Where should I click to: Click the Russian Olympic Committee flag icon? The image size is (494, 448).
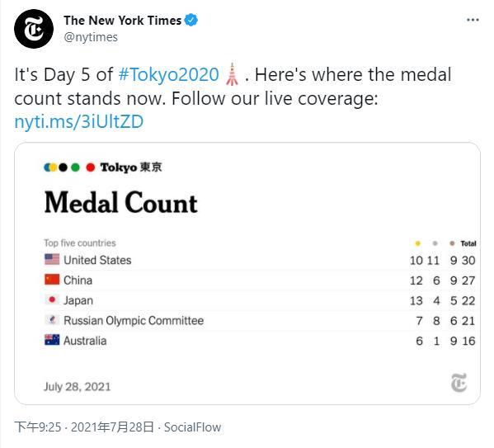tap(52, 320)
